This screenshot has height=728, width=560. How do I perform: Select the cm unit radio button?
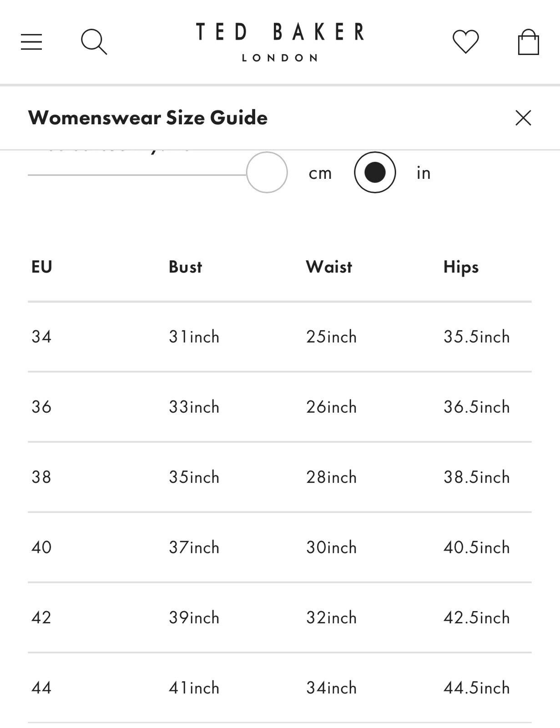pos(267,172)
